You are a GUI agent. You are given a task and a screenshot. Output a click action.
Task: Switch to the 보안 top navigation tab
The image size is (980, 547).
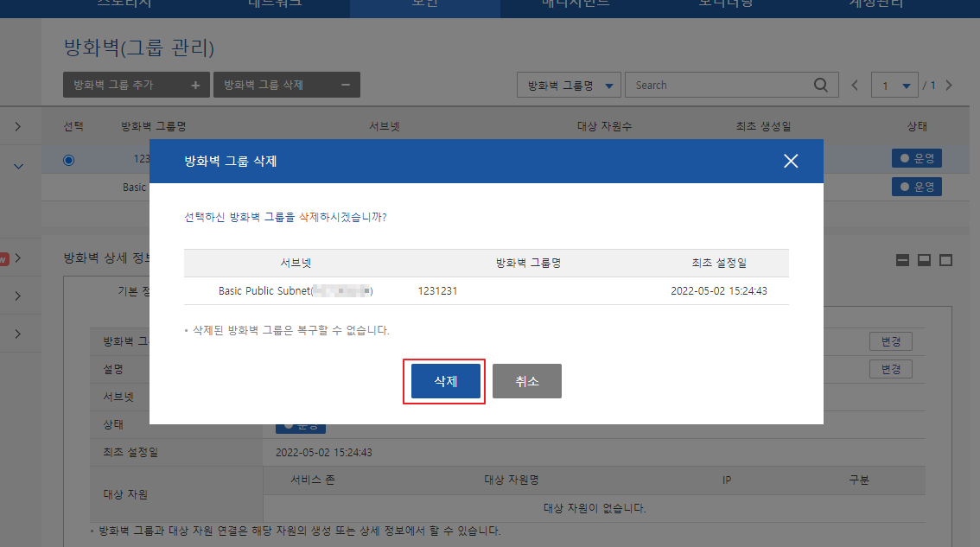pyautogui.click(x=424, y=4)
